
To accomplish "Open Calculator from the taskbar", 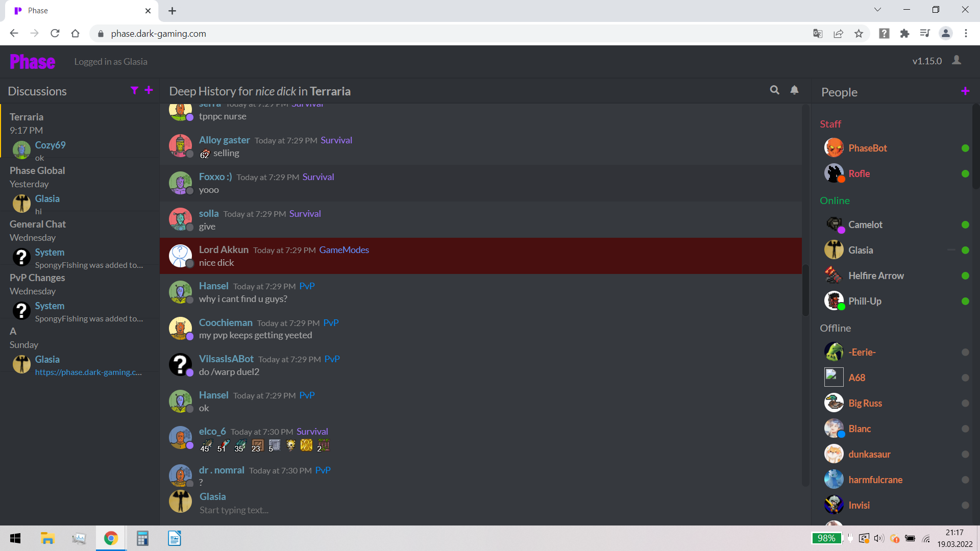I will click(x=142, y=538).
